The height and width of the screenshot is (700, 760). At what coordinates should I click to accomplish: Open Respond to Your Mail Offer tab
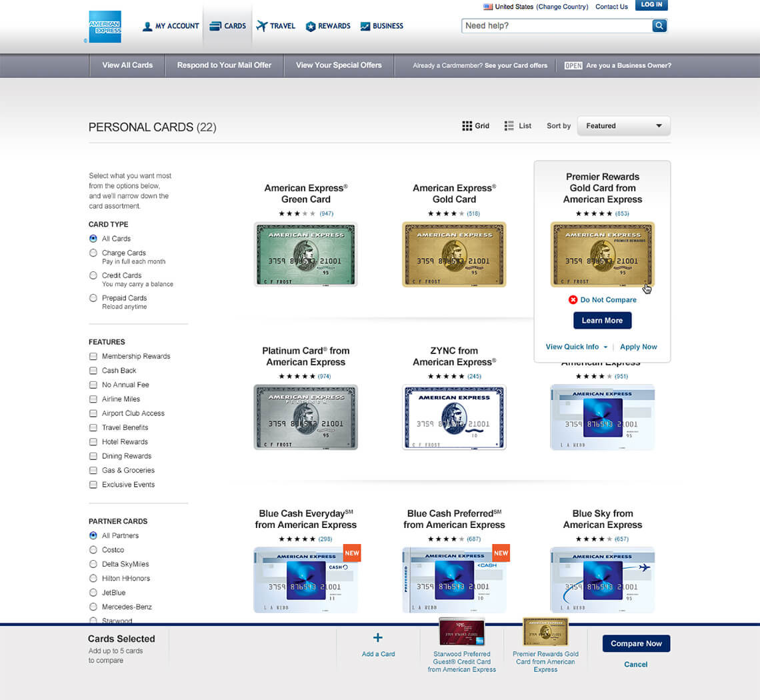tap(224, 65)
